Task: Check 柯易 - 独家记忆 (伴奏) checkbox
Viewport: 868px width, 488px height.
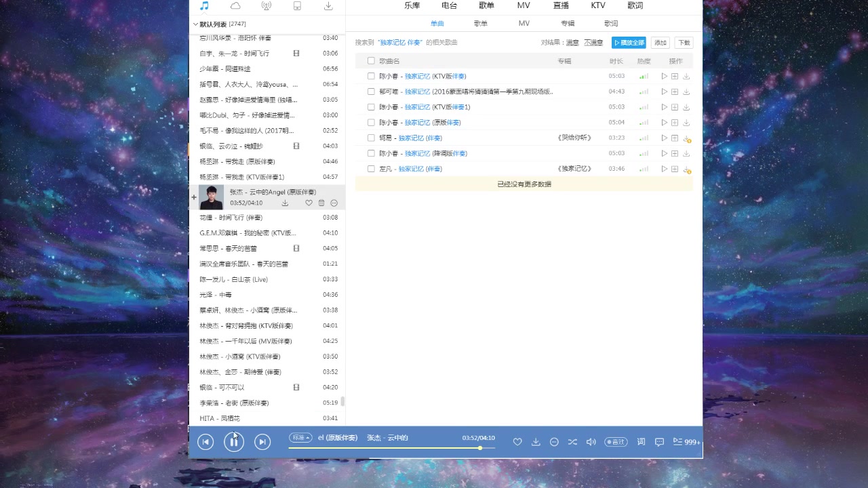Action: tap(371, 138)
